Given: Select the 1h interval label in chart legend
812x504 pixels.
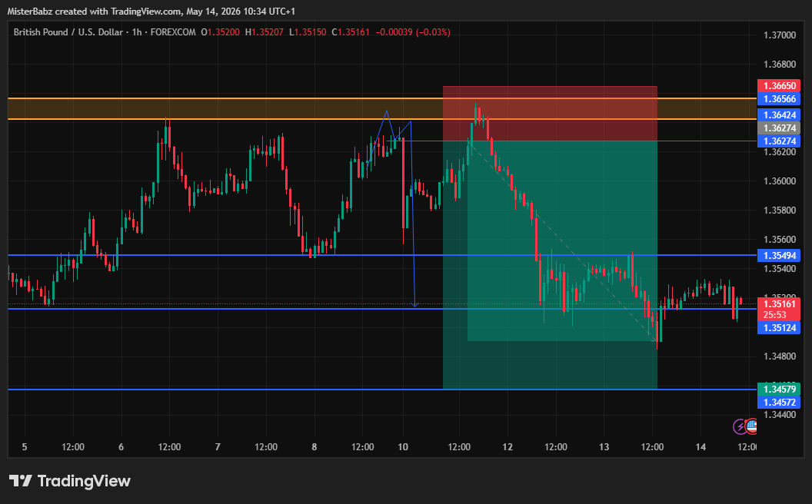Looking at the screenshot, I should point(137,32).
